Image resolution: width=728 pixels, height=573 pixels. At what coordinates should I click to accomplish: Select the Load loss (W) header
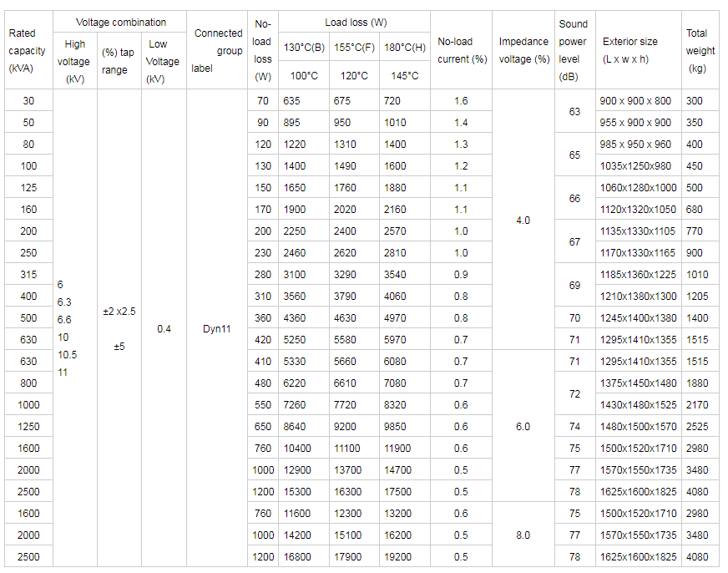(x=356, y=23)
